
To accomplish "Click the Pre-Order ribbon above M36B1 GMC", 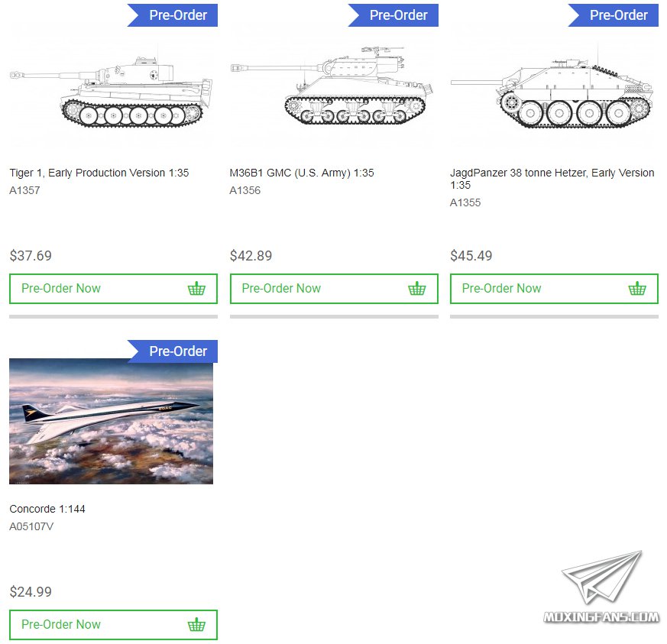I will [393, 15].
